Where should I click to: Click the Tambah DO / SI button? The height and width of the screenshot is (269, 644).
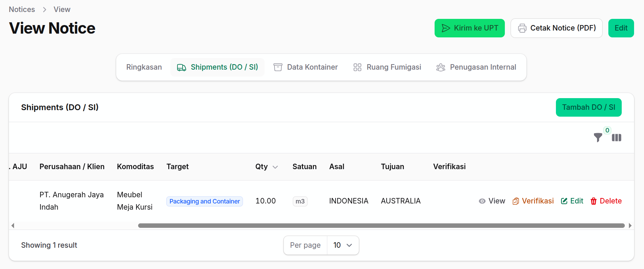point(588,107)
